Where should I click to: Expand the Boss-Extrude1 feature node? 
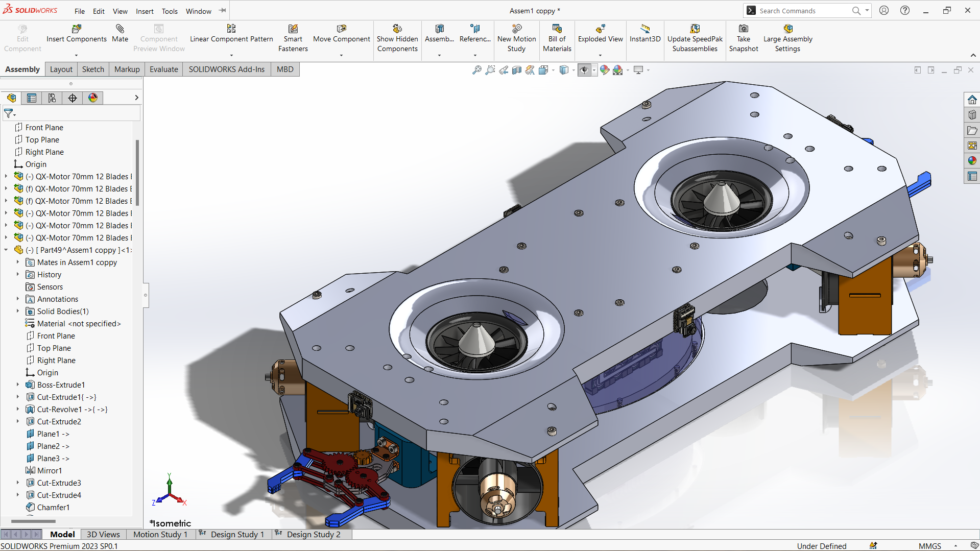(x=18, y=385)
